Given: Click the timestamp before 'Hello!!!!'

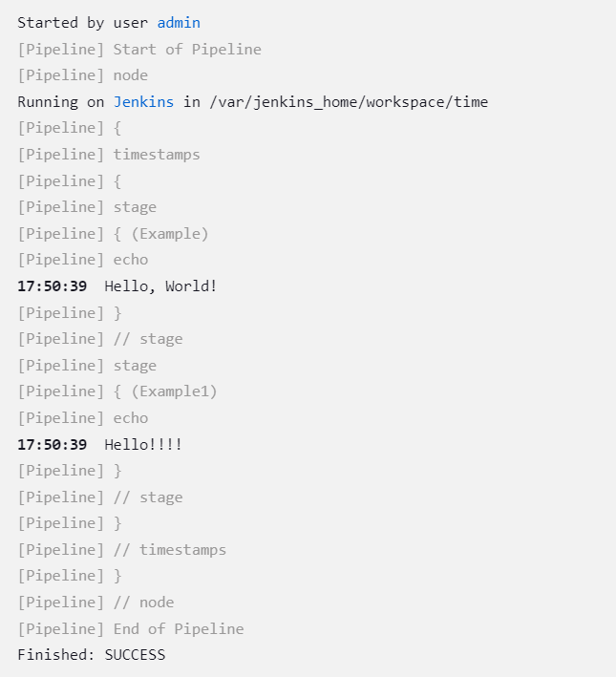Looking at the screenshot, I should 52,445.
